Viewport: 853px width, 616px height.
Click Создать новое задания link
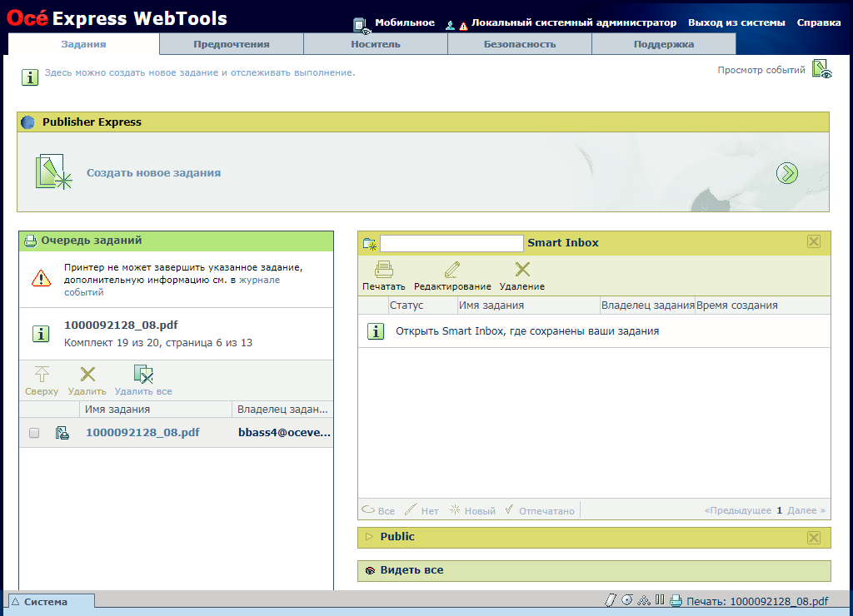[x=154, y=173]
